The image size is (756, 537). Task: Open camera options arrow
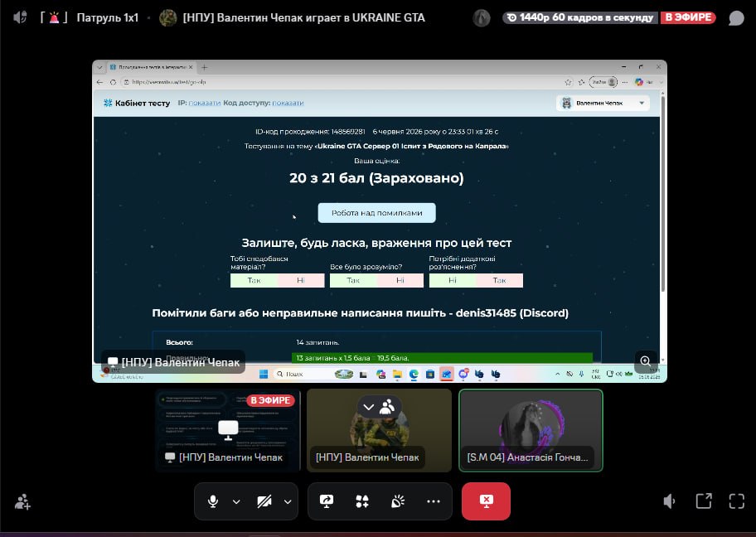click(288, 502)
